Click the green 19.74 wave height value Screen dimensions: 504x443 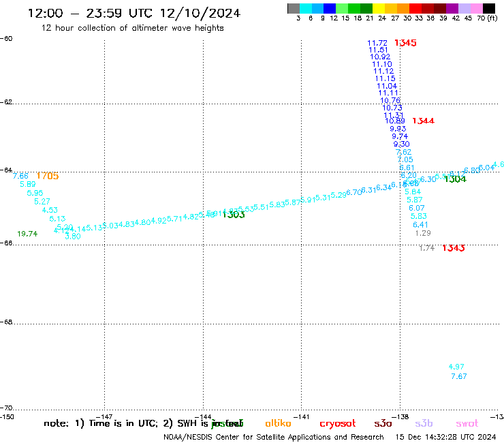pyautogui.click(x=27, y=234)
